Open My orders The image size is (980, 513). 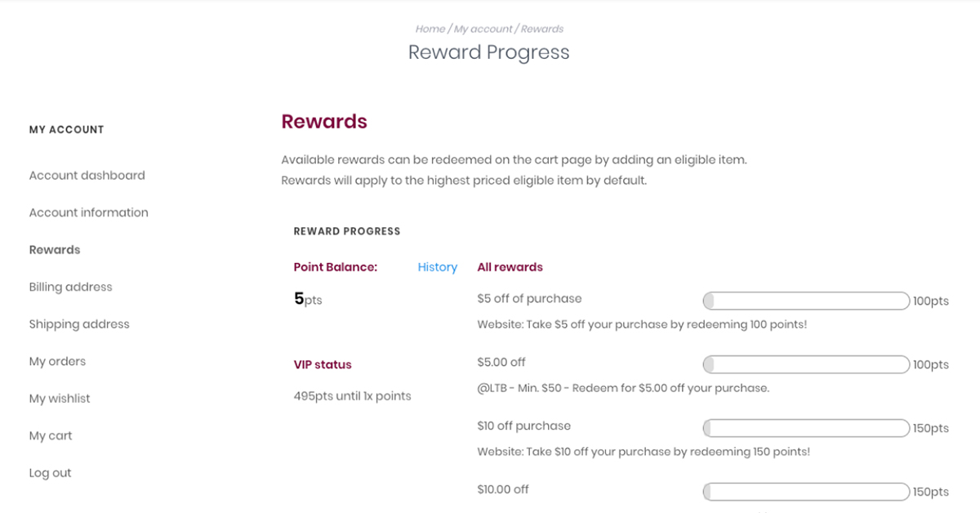coord(57,361)
